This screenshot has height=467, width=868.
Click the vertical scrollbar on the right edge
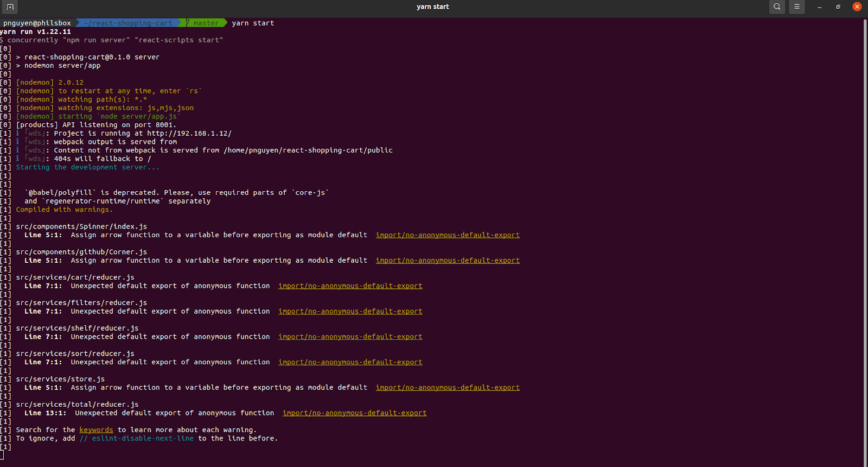click(865, 239)
